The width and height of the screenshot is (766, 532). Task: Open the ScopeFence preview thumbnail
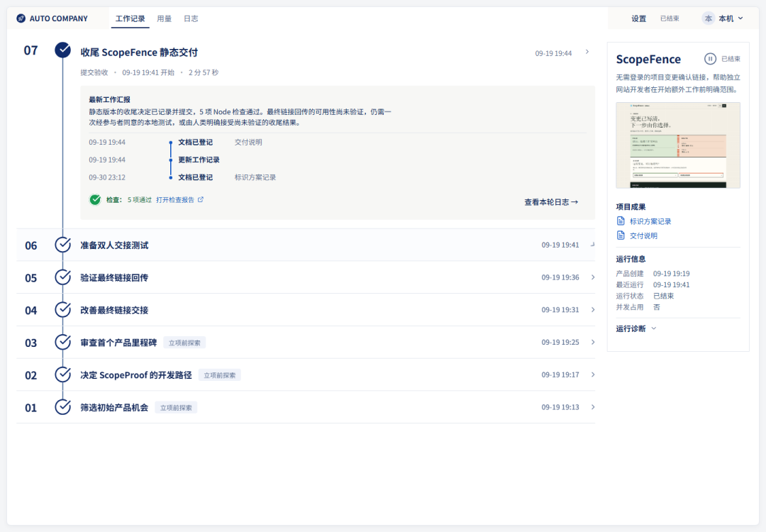tap(677, 145)
